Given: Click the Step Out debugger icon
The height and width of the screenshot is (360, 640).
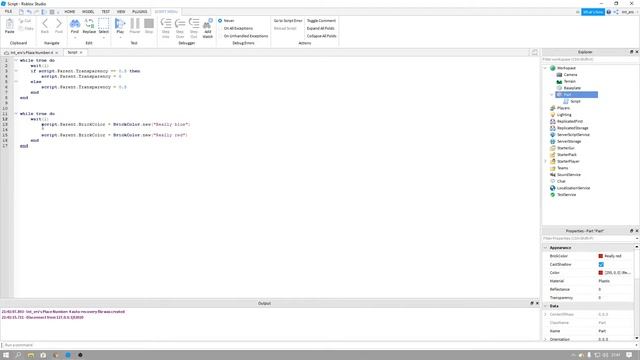Looking at the screenshot, I should point(194,23).
